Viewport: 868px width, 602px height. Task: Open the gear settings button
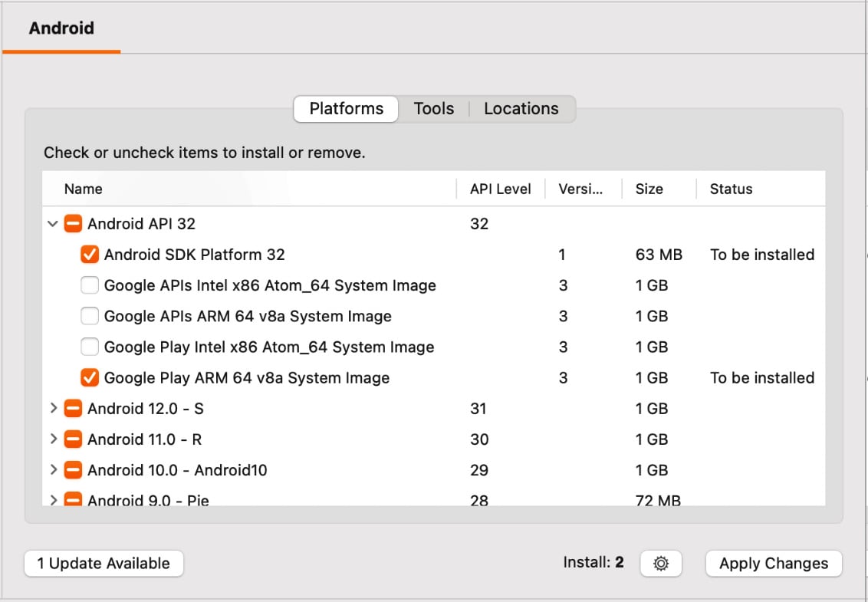[x=660, y=563]
